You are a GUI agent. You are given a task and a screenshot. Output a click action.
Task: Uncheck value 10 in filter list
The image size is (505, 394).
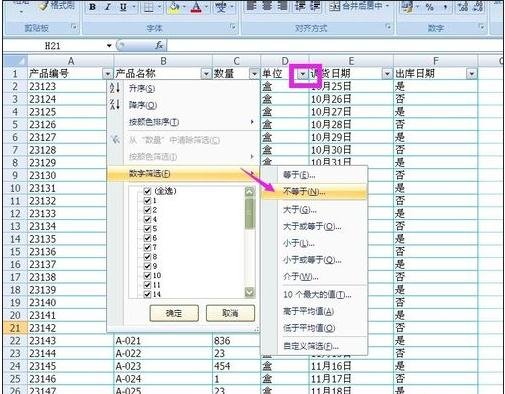[x=147, y=275]
